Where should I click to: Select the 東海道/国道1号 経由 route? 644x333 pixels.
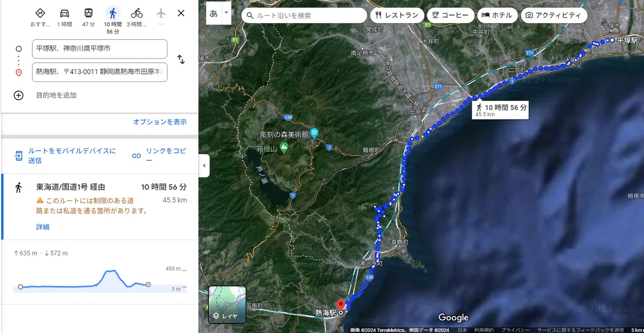click(100, 206)
